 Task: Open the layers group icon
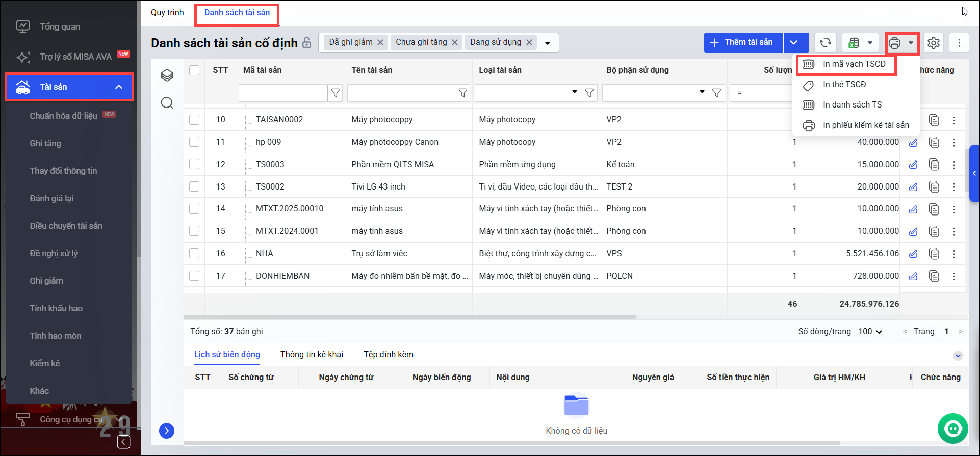pyautogui.click(x=167, y=75)
